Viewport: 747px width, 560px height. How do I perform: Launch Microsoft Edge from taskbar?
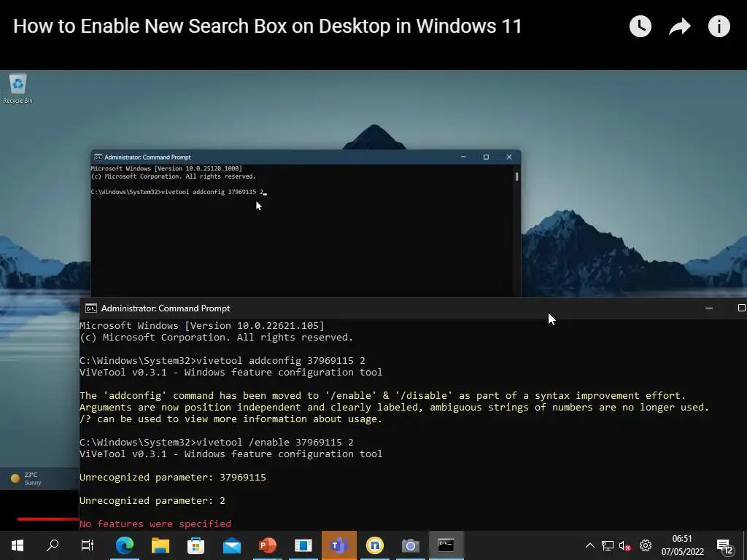click(124, 545)
